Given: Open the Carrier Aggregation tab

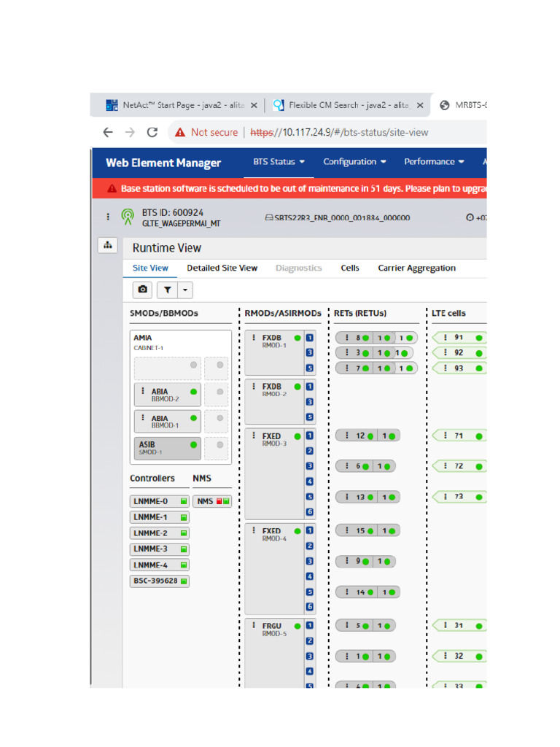Looking at the screenshot, I should [x=416, y=268].
